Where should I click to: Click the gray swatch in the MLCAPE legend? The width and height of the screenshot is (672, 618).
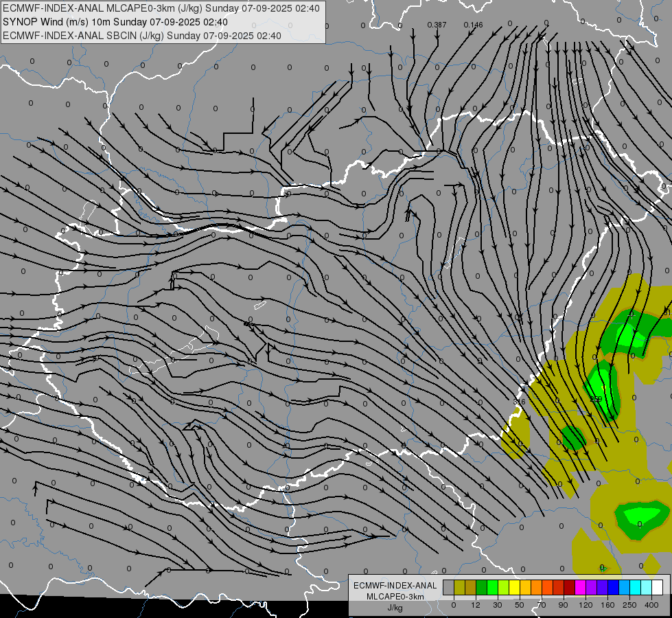tap(449, 588)
